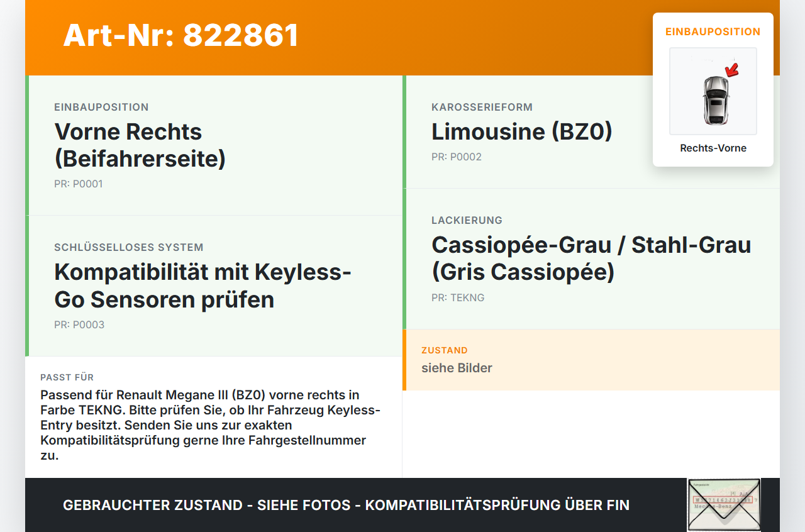
Task: Click the PR: TEKNG paint code
Action: (458, 298)
